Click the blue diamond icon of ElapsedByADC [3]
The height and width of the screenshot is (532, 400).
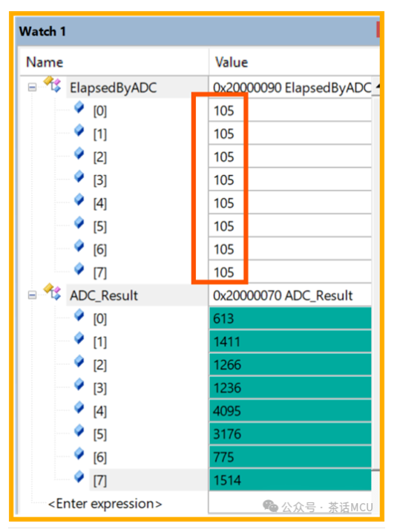pos(79,177)
